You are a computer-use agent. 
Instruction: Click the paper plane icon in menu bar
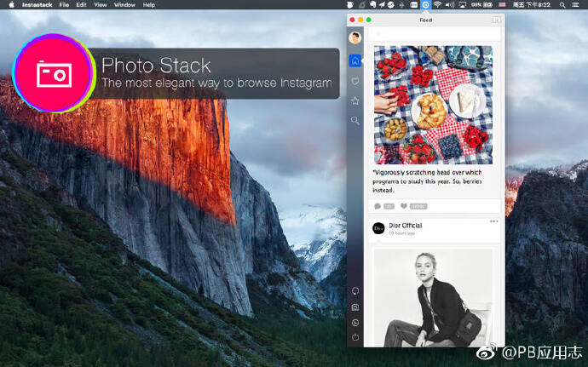[382, 5]
